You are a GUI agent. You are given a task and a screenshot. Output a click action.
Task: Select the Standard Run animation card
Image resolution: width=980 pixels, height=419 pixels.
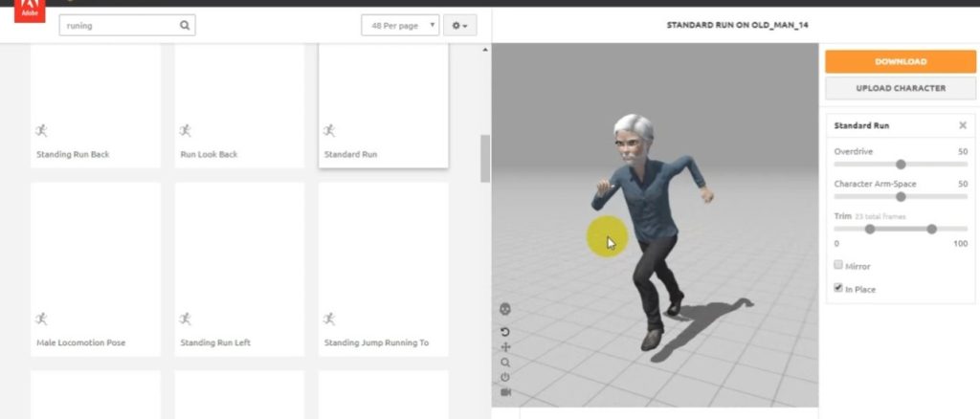(383, 105)
